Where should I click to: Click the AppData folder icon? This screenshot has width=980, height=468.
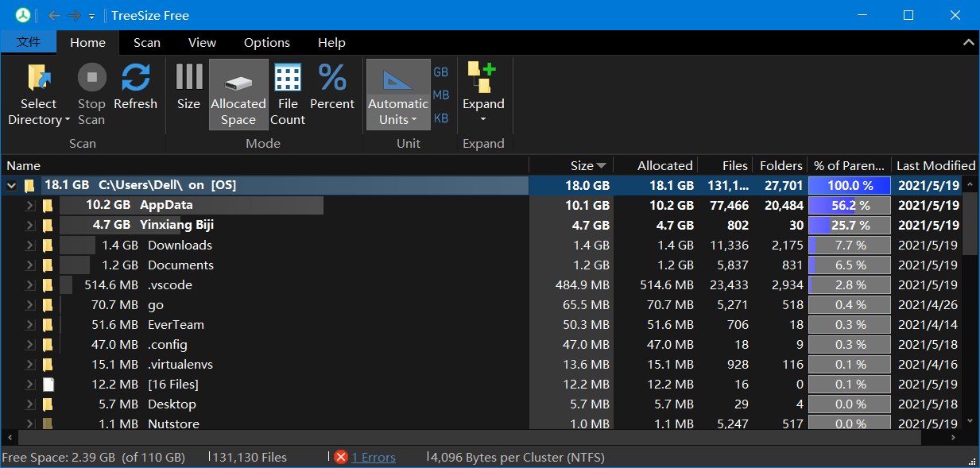click(48, 206)
